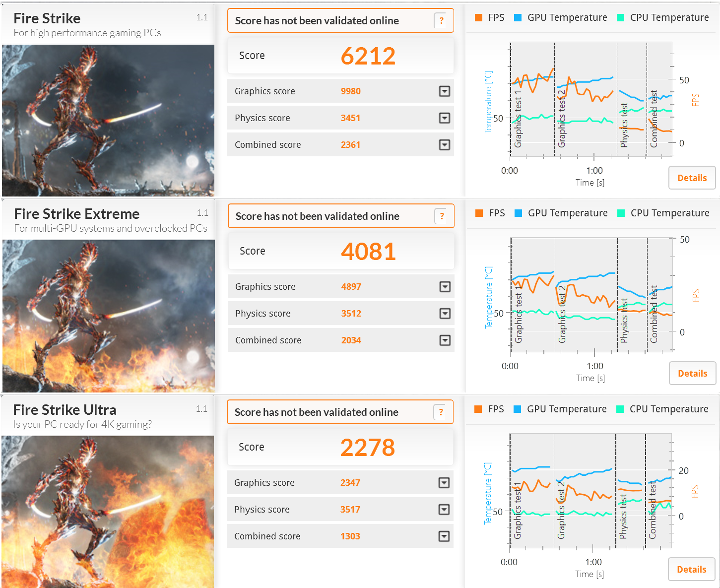The image size is (720, 588).
Task: Click the Graphics test 1 segment in Fire Strike chart
Action: 532,99
